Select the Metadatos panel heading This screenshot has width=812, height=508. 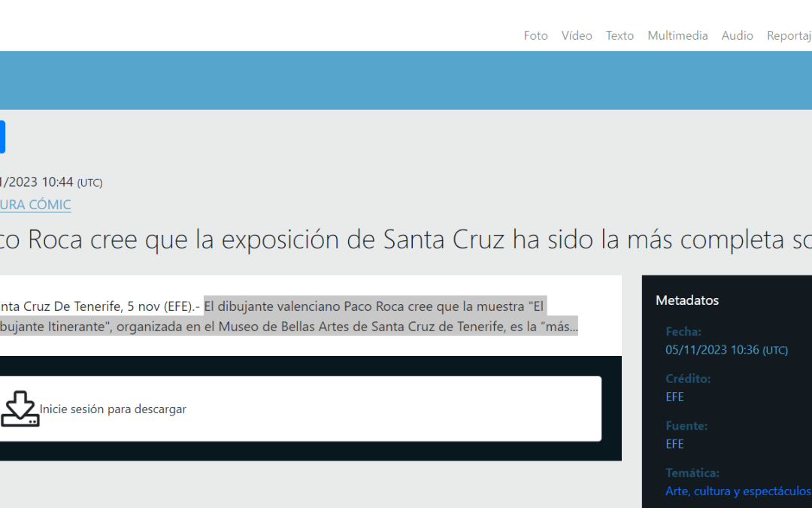pos(686,300)
